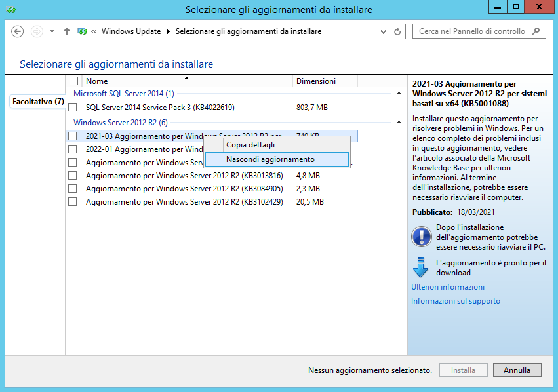
Task: Click the search magnifier icon
Action: pos(536,31)
